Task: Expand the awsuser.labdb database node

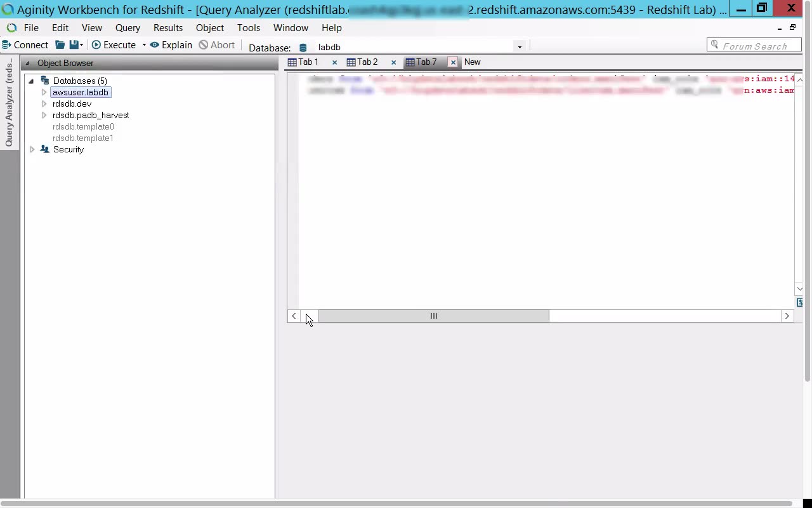Action: point(44,92)
